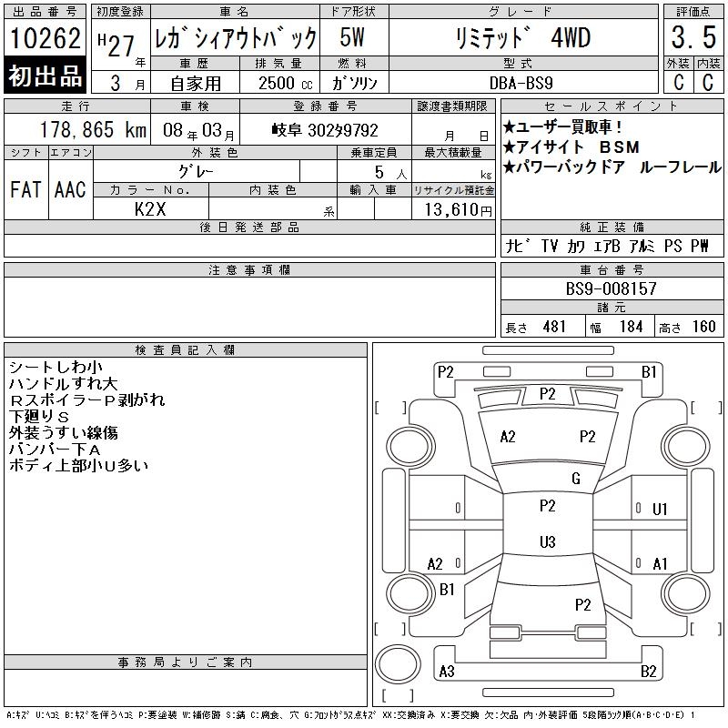This screenshot has width=728, height=728.
Task: Select the seating capacity 5 人
Action: (x=390, y=173)
